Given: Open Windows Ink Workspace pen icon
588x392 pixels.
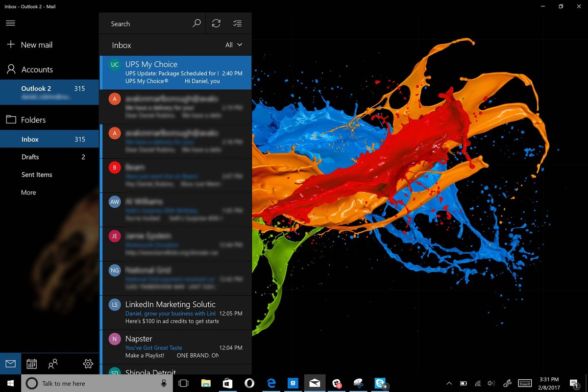Looking at the screenshot, I should pyautogui.click(x=508, y=383).
